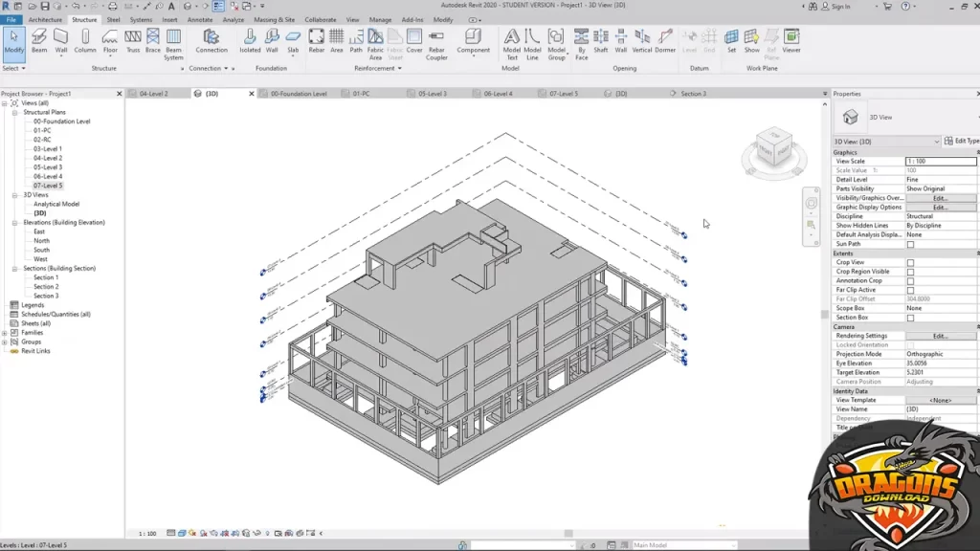Collapse the Structural Plans tree node
The image size is (980, 551).
pyautogui.click(x=16, y=112)
